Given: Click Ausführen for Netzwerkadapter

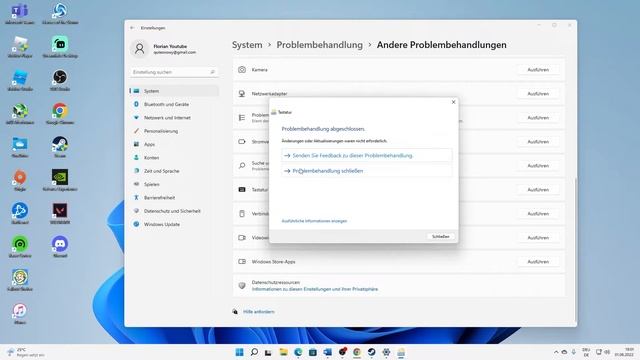Looking at the screenshot, I should pyautogui.click(x=538, y=94).
